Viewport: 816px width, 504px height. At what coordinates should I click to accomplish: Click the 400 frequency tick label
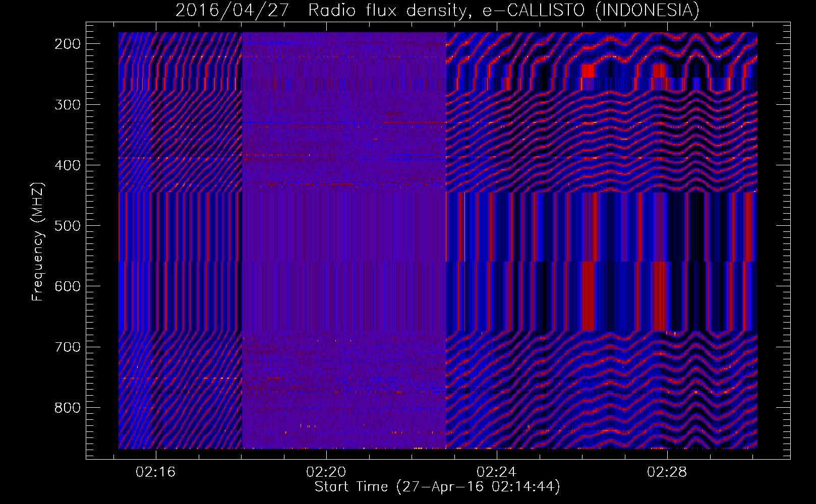(x=68, y=165)
